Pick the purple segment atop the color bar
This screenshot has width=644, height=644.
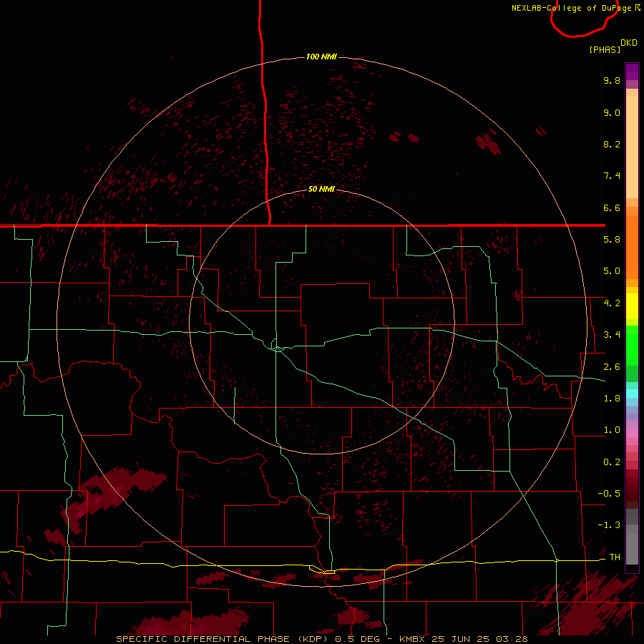tap(632, 72)
